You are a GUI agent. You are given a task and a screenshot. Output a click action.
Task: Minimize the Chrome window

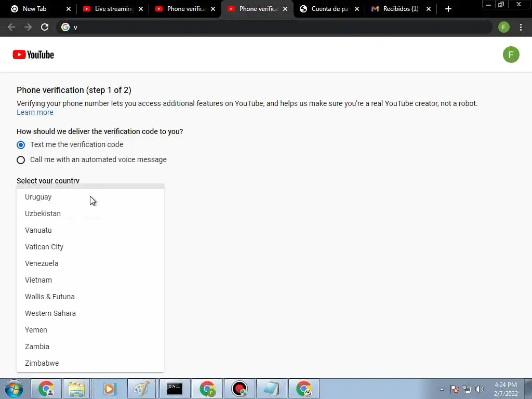pos(488,5)
